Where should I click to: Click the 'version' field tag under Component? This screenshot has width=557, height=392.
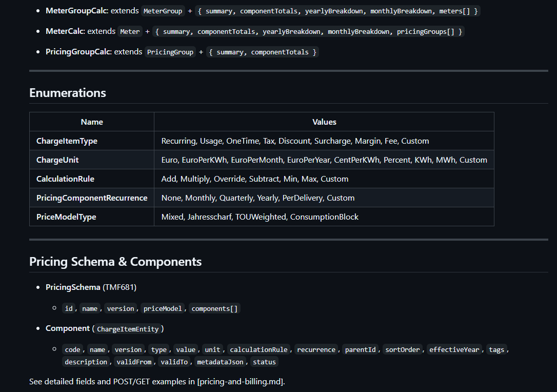(x=128, y=350)
